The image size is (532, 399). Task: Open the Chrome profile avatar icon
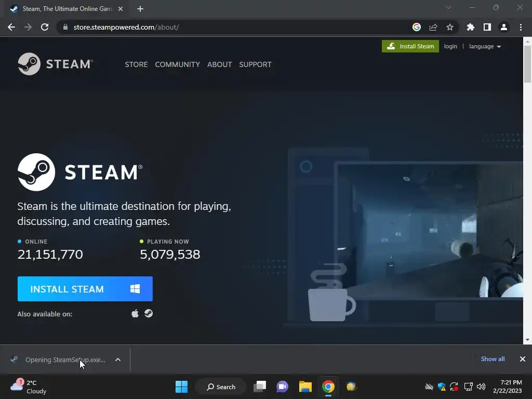[x=504, y=27]
